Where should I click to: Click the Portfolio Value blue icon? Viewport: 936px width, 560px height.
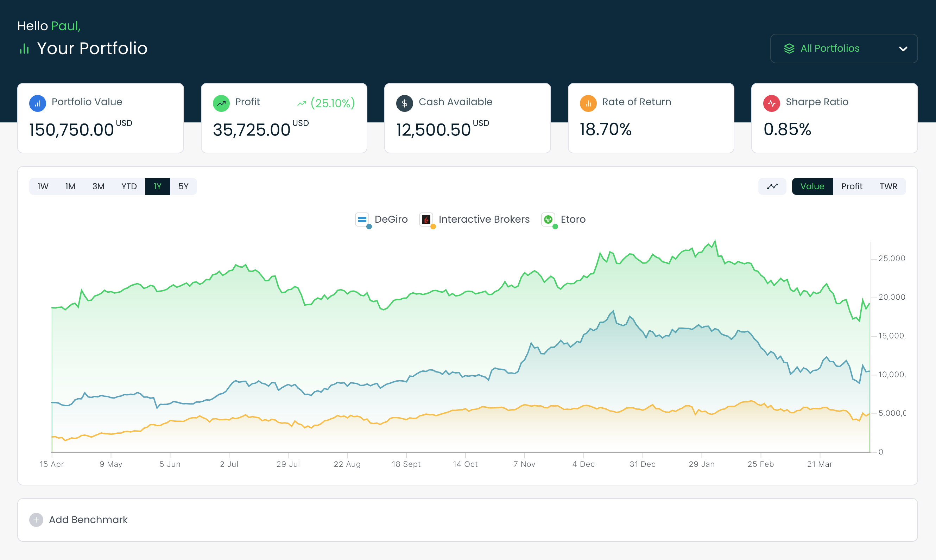click(37, 103)
